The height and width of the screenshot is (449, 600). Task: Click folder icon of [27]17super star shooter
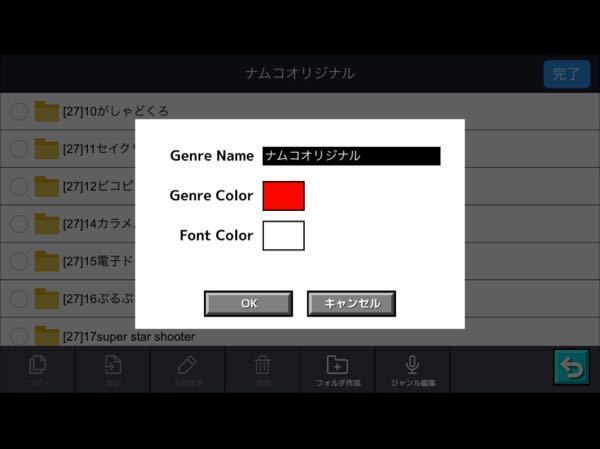pyautogui.click(x=47, y=336)
